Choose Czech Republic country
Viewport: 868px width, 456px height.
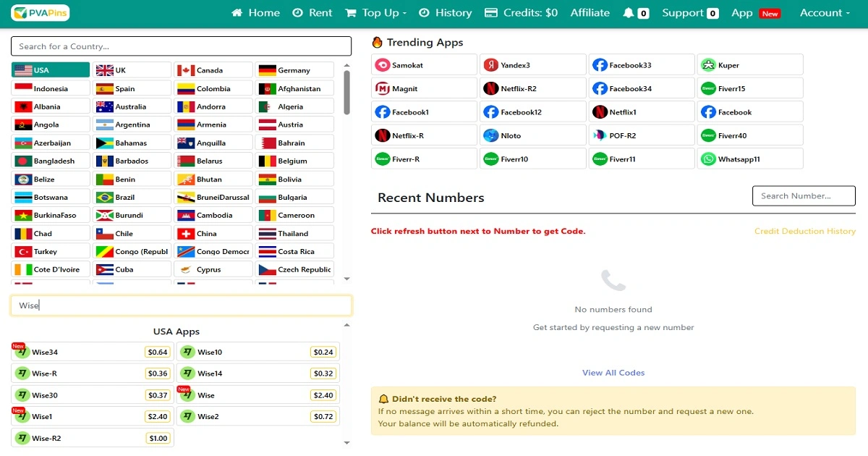pos(295,269)
